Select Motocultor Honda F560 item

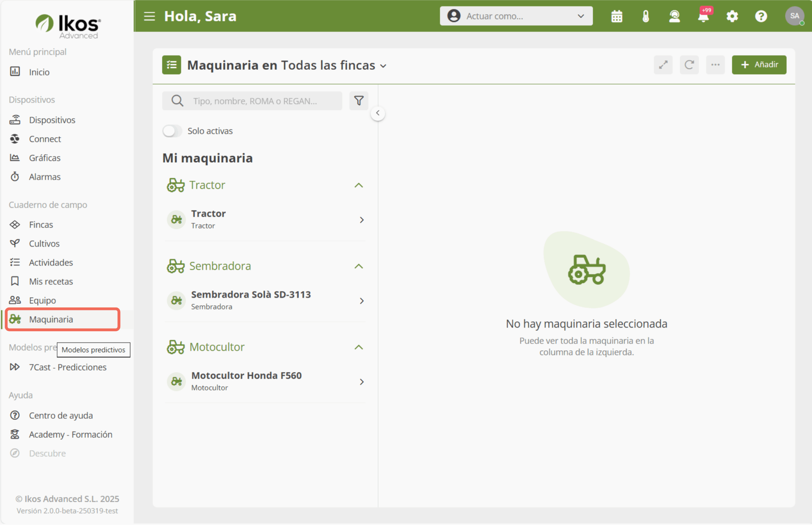(265, 381)
